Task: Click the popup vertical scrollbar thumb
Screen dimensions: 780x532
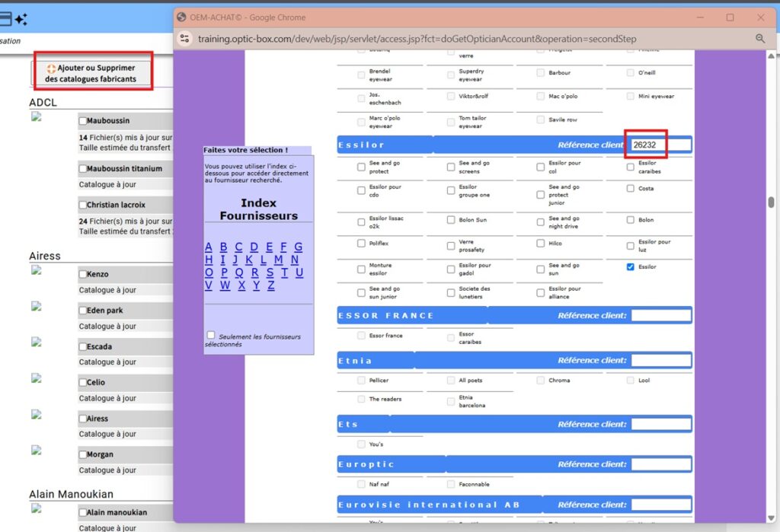Action: click(x=771, y=202)
